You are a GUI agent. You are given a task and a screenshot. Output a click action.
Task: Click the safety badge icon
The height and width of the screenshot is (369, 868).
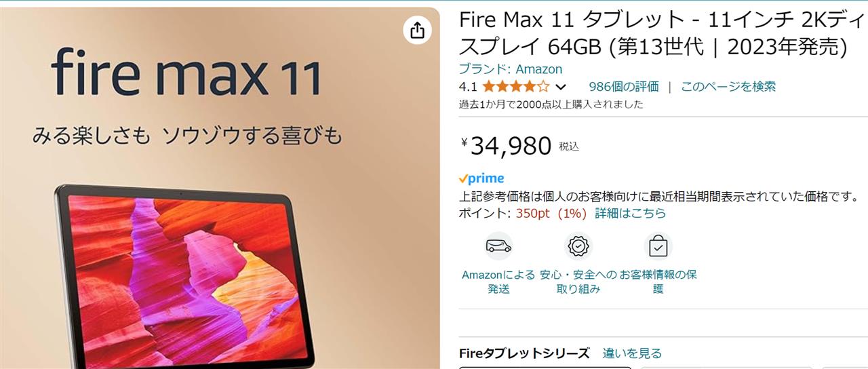click(x=578, y=246)
